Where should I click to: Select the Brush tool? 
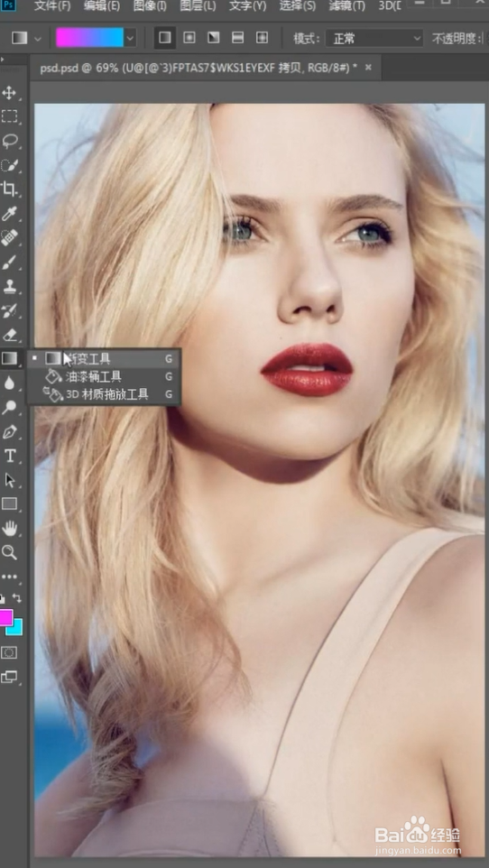click(x=9, y=262)
